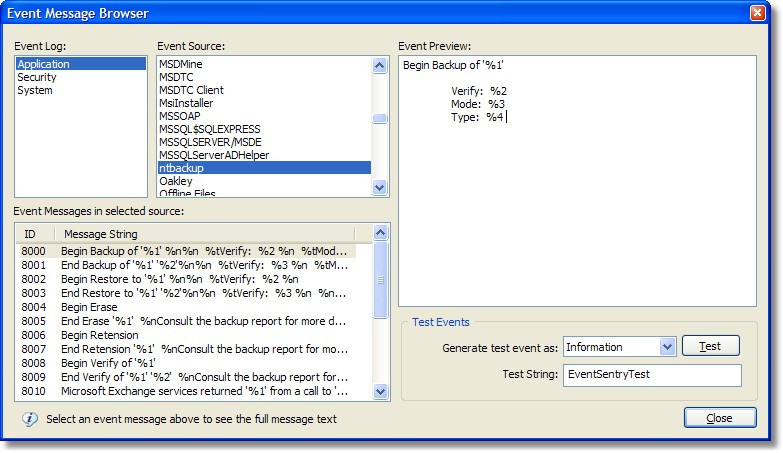Choose MSSQL$SQLEXPRESS in Event Source list
Viewport: 783px width, 453px height.
(209, 129)
